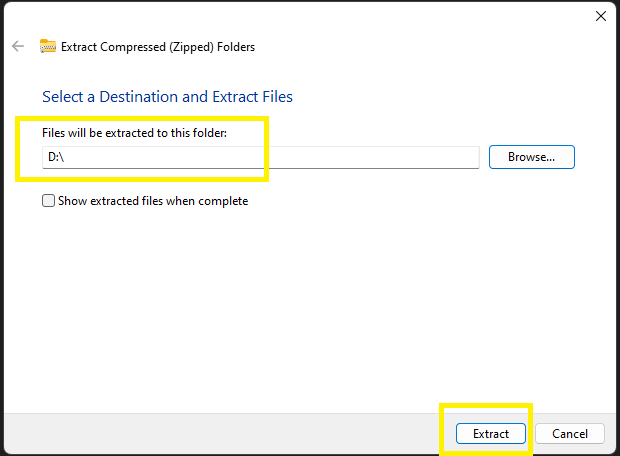The height and width of the screenshot is (456, 620).
Task: Click the 'Files will be extracted to this folder:' label
Action: (135, 133)
